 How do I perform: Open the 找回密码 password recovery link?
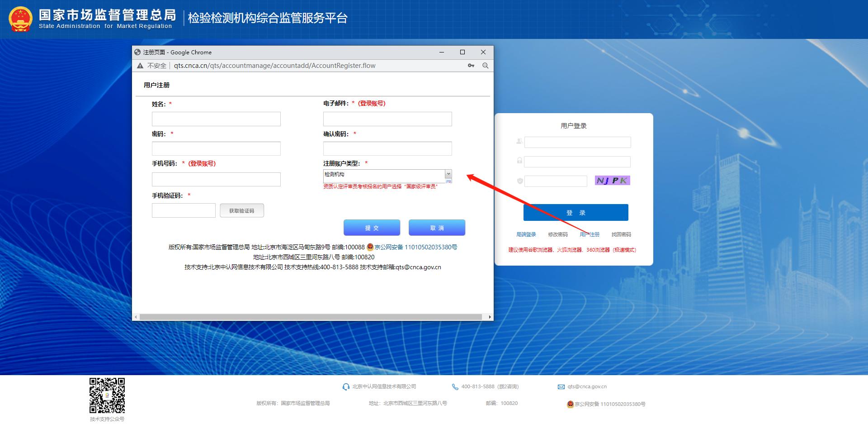[622, 234]
